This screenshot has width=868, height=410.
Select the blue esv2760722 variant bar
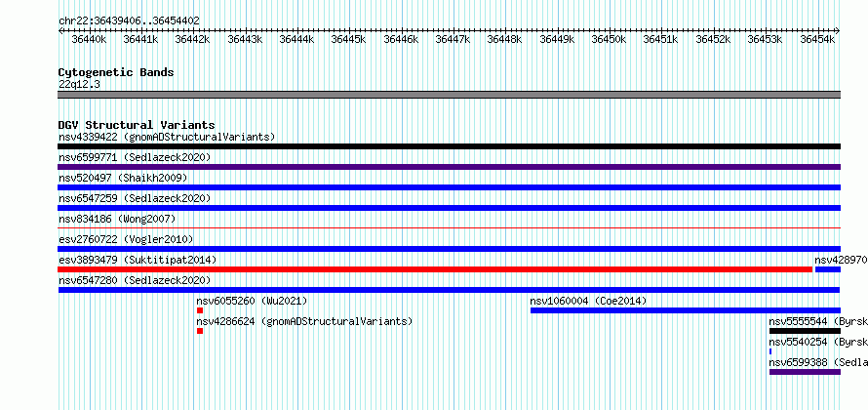(449, 249)
